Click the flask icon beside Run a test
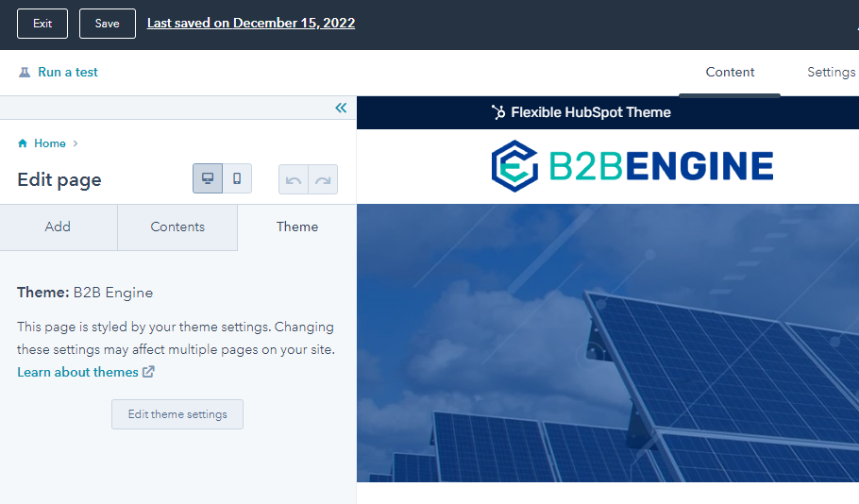This screenshot has width=859, height=504. 25,73
